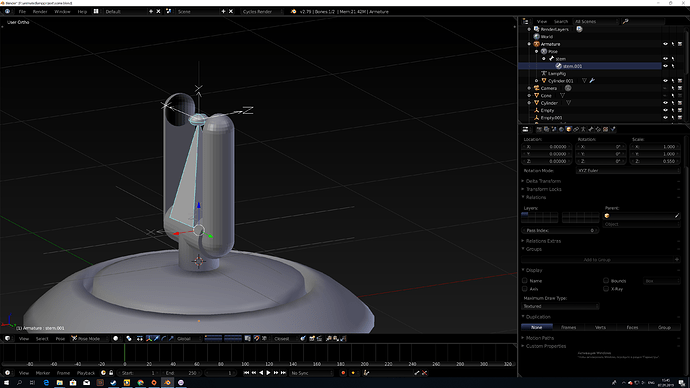
Task: Open the All Scenes outliner filter
Action: coord(596,21)
